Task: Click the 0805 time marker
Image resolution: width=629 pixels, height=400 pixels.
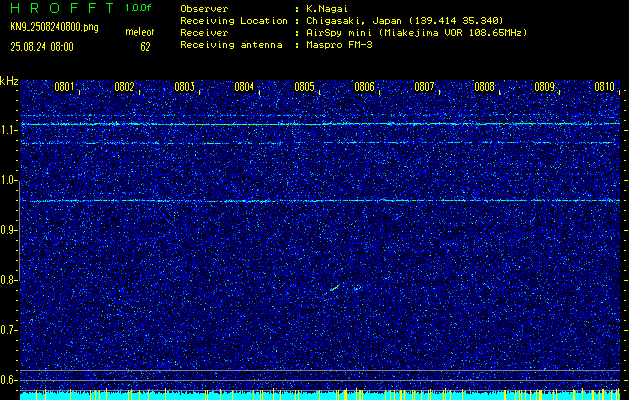Action: pyautogui.click(x=304, y=87)
